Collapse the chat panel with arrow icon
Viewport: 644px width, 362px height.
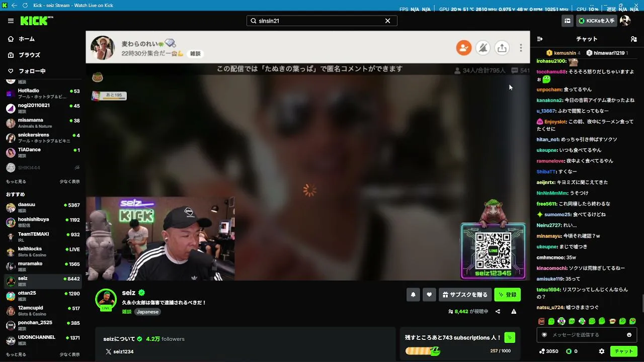540,39
